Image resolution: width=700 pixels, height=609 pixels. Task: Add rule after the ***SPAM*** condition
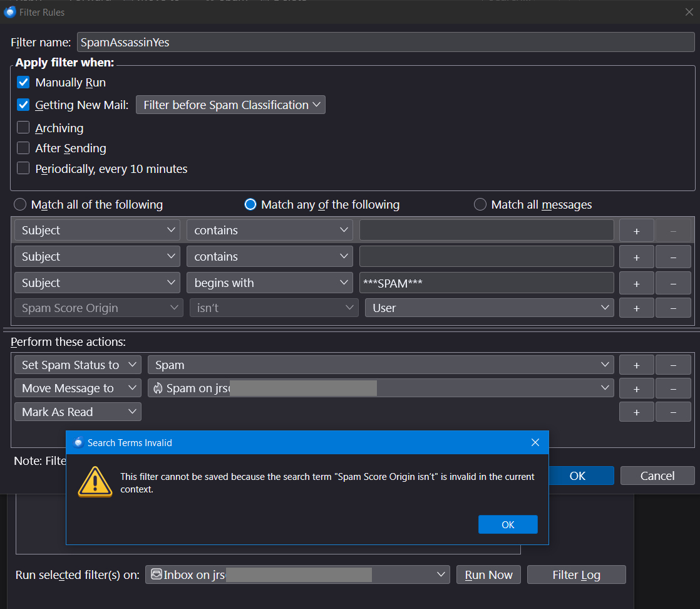pyautogui.click(x=637, y=284)
